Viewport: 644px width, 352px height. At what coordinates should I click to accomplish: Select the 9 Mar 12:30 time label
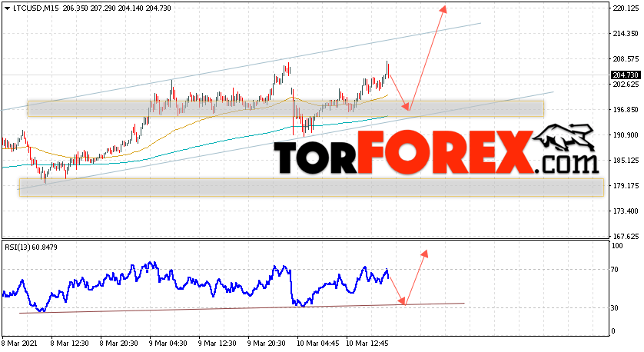(217, 344)
